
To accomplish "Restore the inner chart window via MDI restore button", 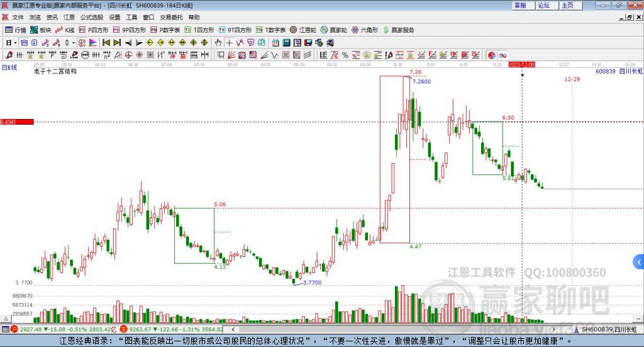I will tap(630, 17).
